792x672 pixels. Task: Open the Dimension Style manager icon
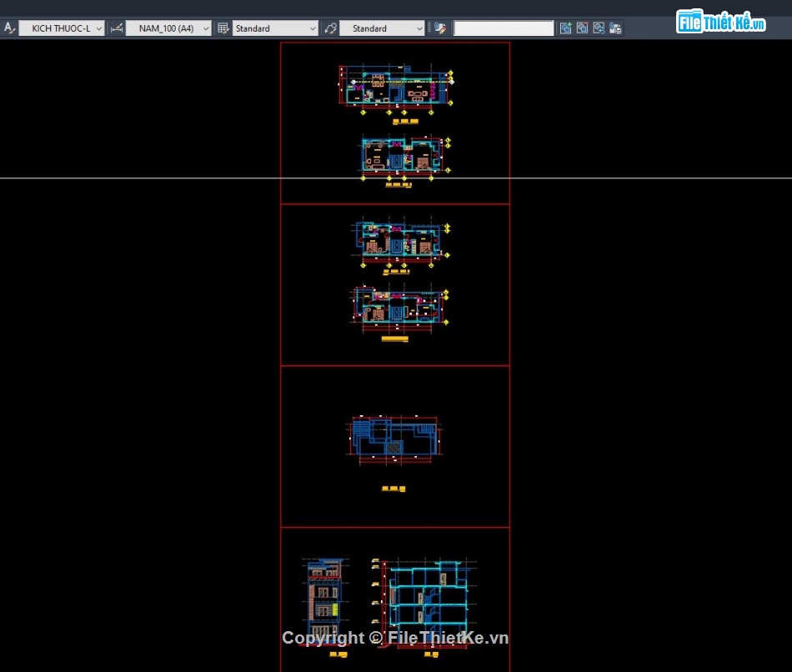[117, 28]
